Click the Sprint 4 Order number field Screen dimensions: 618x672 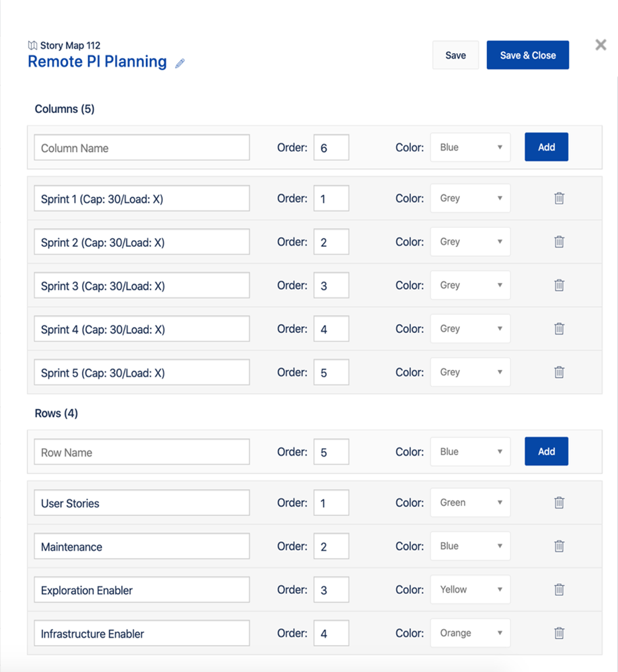[332, 329]
